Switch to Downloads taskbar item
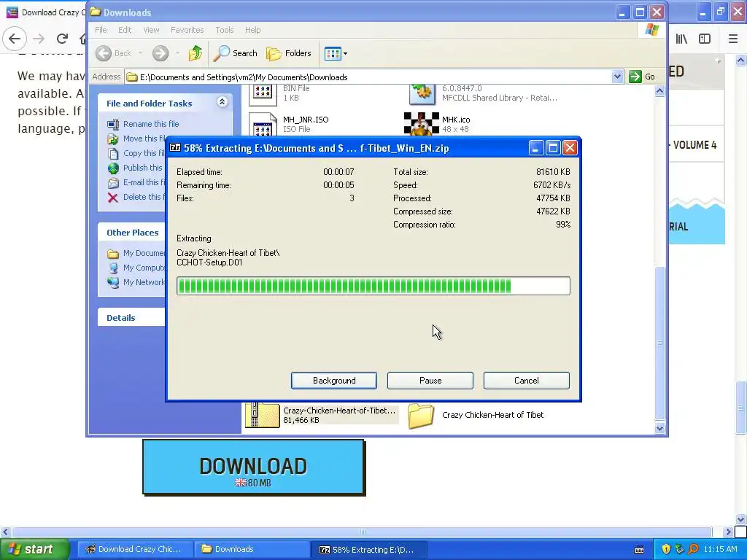 [x=252, y=549]
